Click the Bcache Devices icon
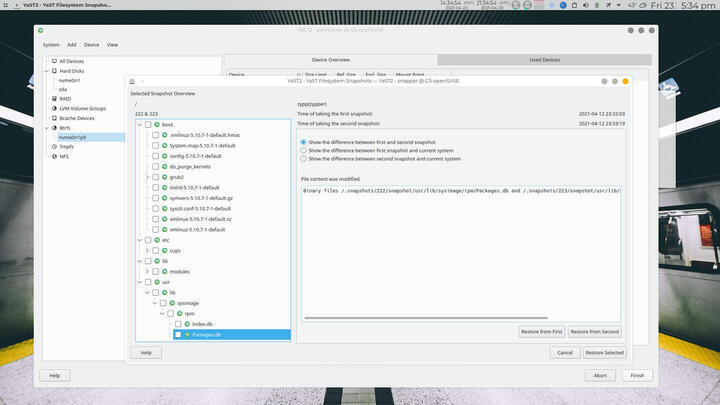The height and width of the screenshot is (405, 720). 54,118
